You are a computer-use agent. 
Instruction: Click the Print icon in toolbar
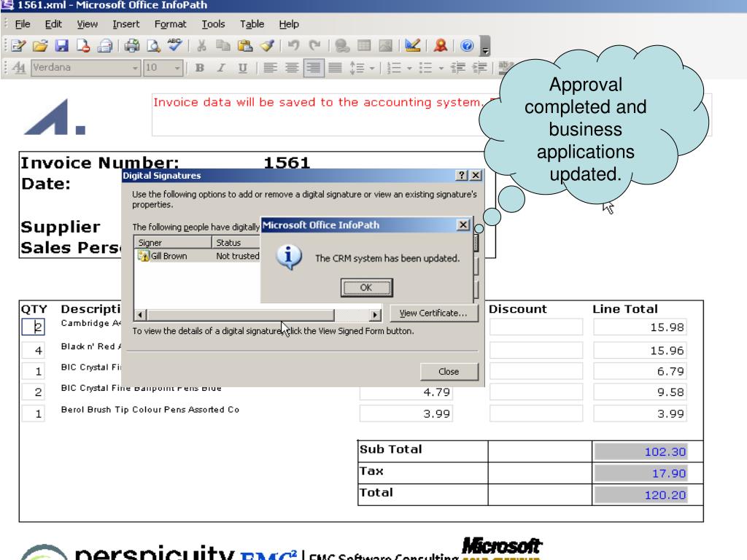pos(132,46)
